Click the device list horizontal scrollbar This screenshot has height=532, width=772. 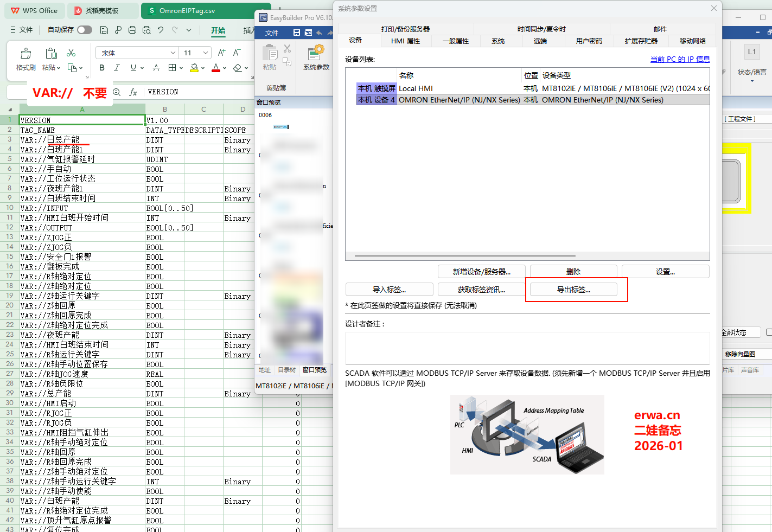pos(465,256)
